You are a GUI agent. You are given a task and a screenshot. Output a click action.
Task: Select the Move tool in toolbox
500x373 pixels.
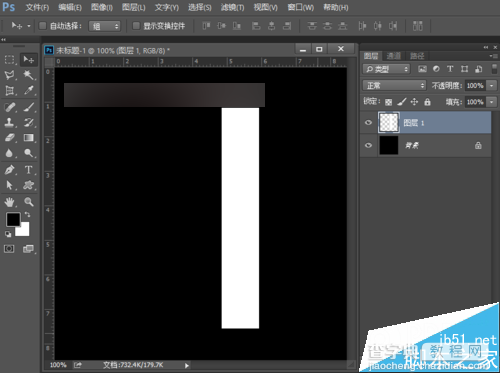29,60
